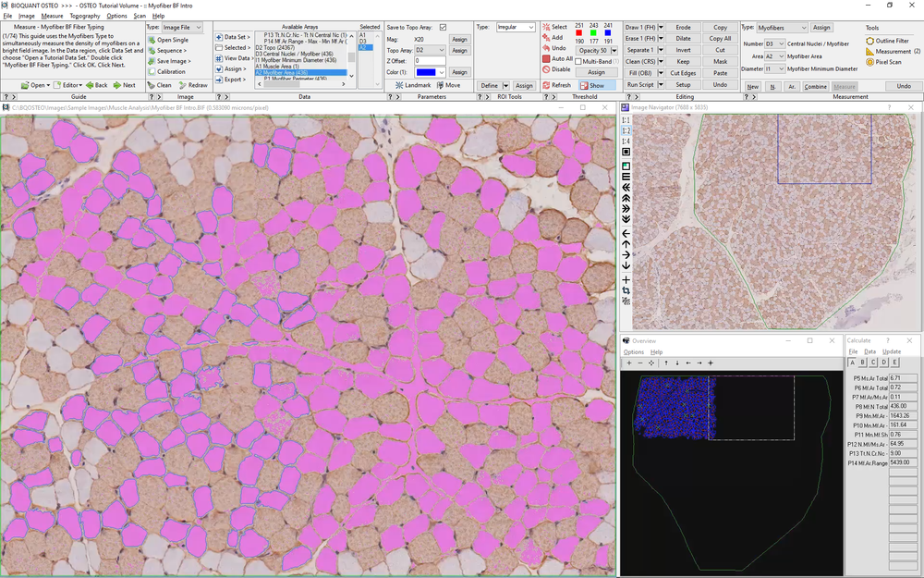Click the Next guide button
924x578 pixels.
(125, 85)
